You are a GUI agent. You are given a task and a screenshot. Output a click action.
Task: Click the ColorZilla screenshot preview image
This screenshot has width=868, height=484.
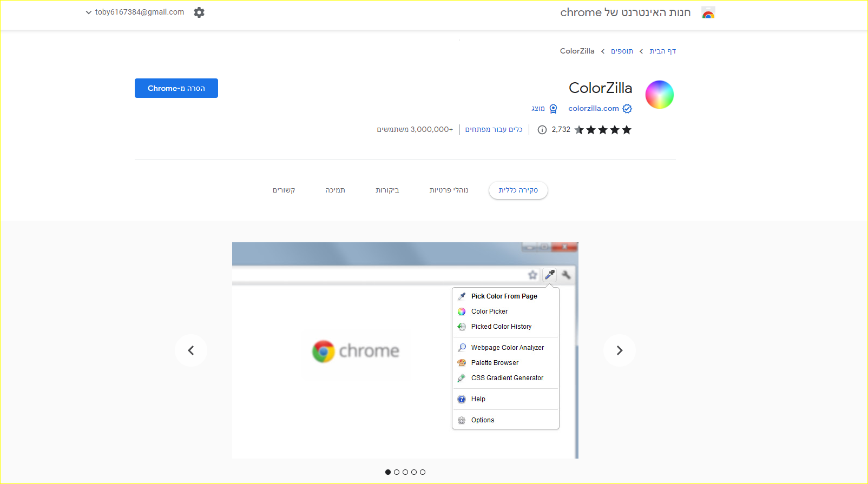405,350
